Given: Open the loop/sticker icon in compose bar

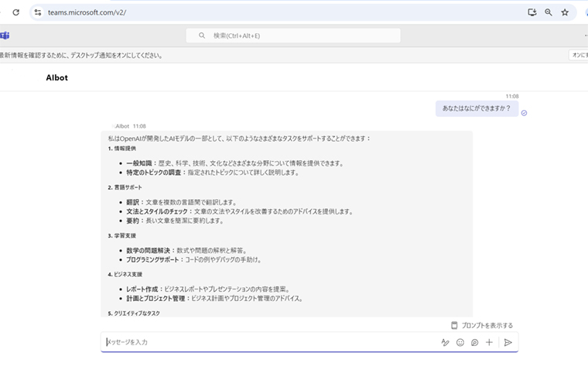Looking at the screenshot, I should tap(474, 342).
